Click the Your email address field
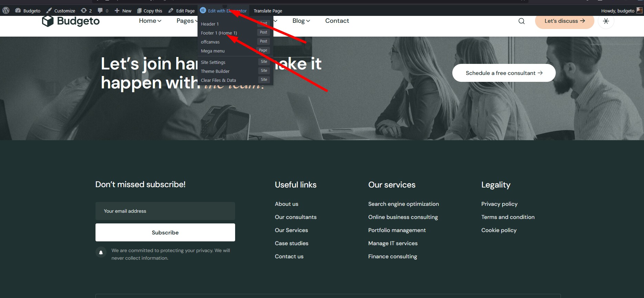The image size is (644, 298). (165, 211)
